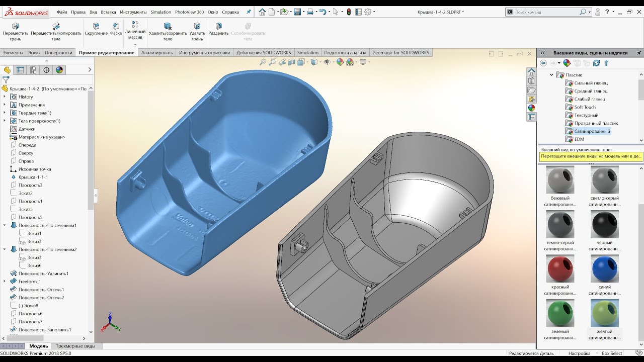Create a new document with the New icon
This screenshot has height=362, width=644.
pos(272,12)
